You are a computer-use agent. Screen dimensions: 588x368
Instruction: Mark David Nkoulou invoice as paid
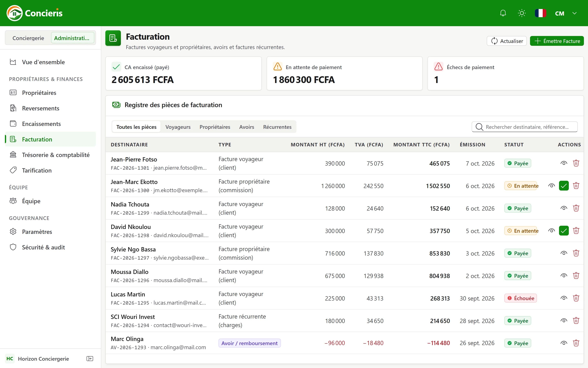[x=564, y=231]
